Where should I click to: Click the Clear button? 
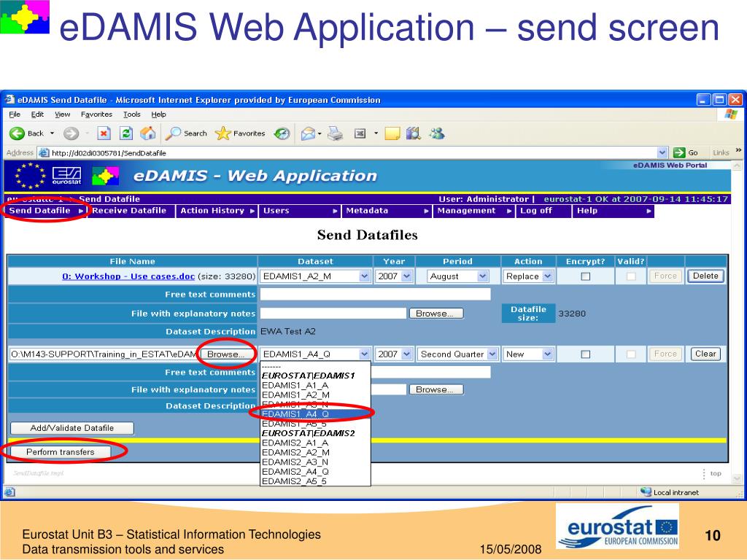pos(705,354)
